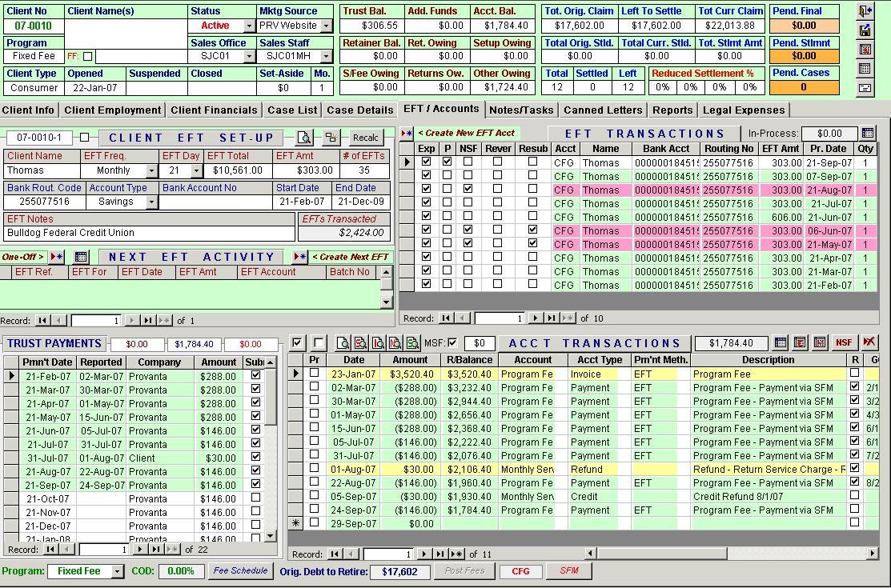891x588 pixels.
Task: Open the Notes/Tasks tab
Action: [520, 110]
